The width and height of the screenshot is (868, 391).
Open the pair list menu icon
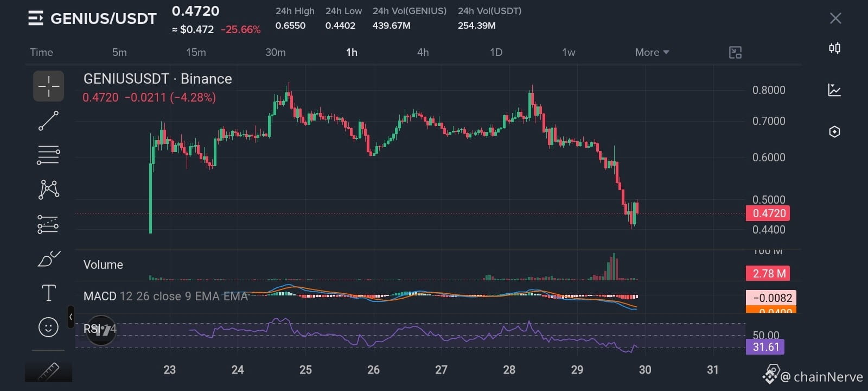pyautogui.click(x=35, y=18)
